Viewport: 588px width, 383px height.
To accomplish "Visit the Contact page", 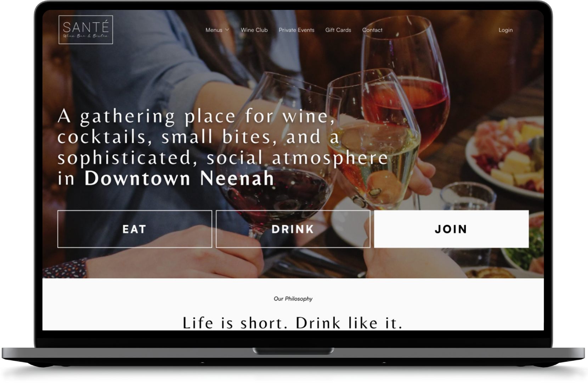I will click(x=372, y=30).
